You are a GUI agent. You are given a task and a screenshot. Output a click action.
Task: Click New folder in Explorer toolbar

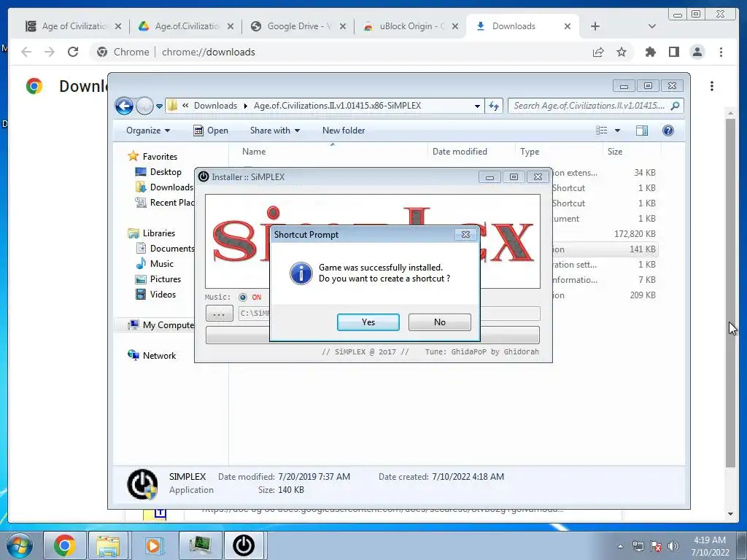(344, 131)
